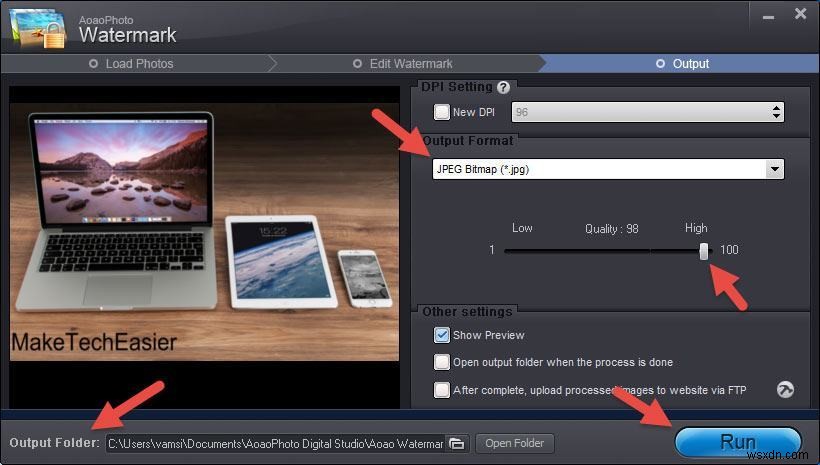Click the browse output folder icon
Screen dimensions: 820x465
457,444
